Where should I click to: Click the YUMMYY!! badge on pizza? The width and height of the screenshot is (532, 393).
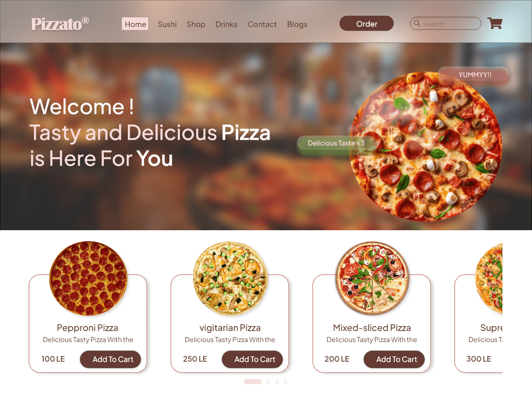tap(474, 75)
